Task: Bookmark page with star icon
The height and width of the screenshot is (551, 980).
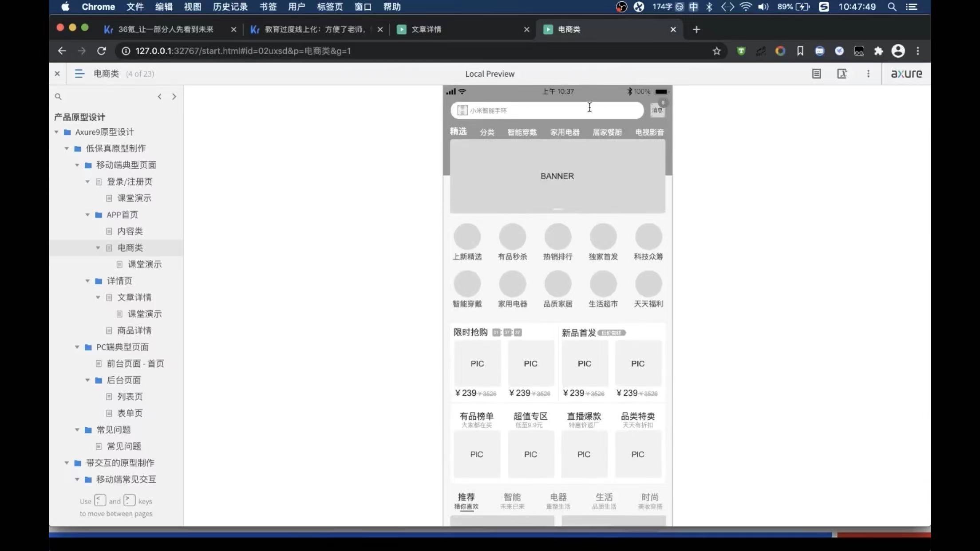Action: click(x=716, y=51)
